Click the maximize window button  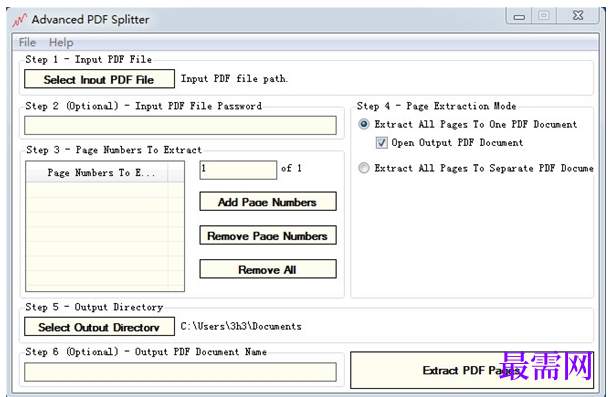tap(544, 16)
